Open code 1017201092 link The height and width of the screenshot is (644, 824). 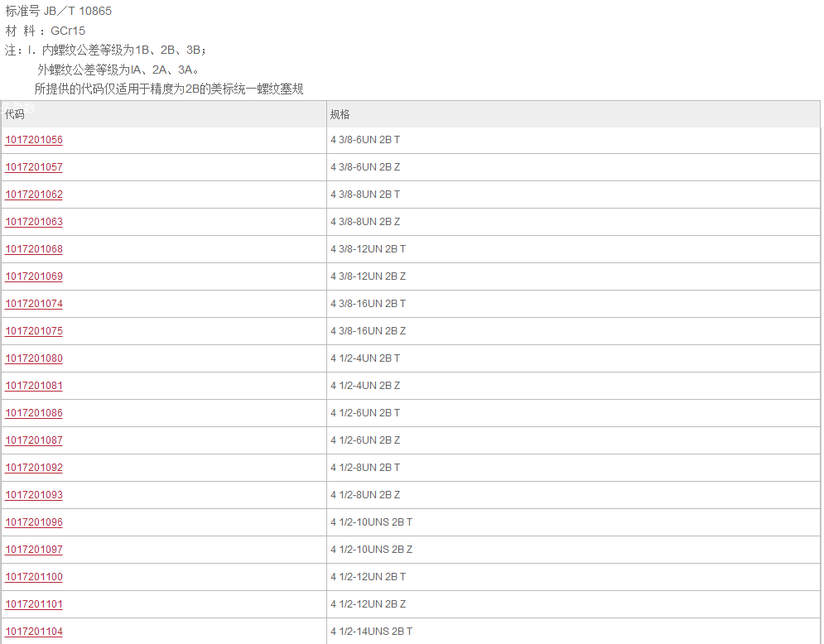click(34, 468)
